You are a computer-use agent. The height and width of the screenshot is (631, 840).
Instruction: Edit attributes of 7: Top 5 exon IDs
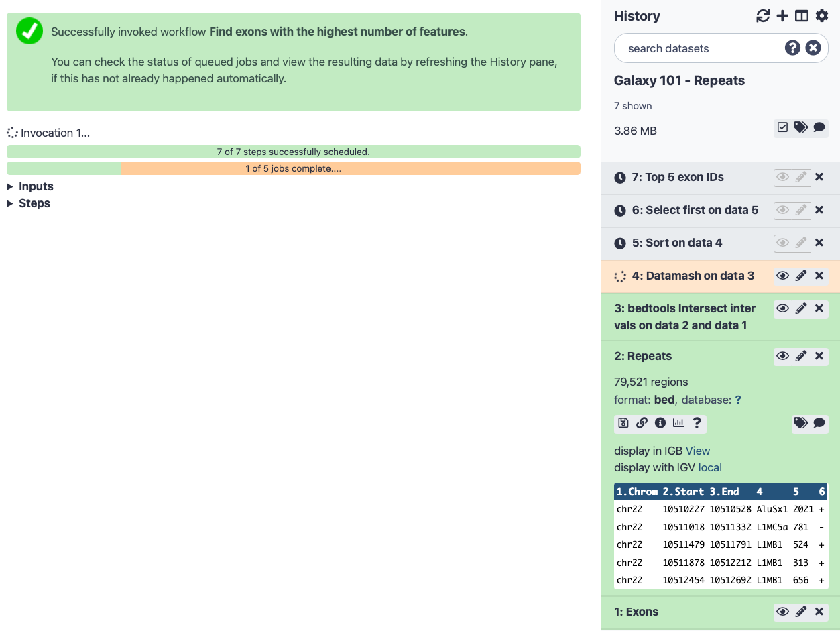(800, 177)
